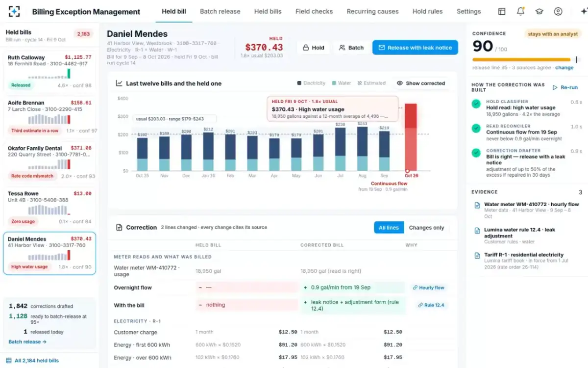Select the Aoife Brennan held bill card
This screenshot has width=588, height=368.
(49, 117)
